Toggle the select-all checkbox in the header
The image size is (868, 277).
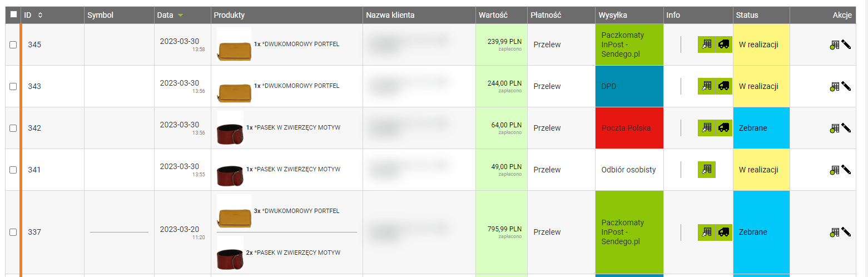tap(13, 15)
